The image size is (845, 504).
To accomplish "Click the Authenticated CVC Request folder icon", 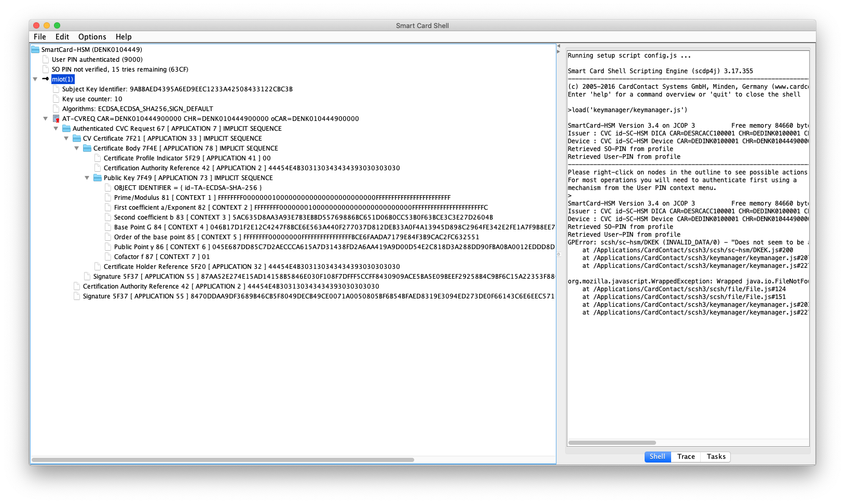I will click(66, 128).
